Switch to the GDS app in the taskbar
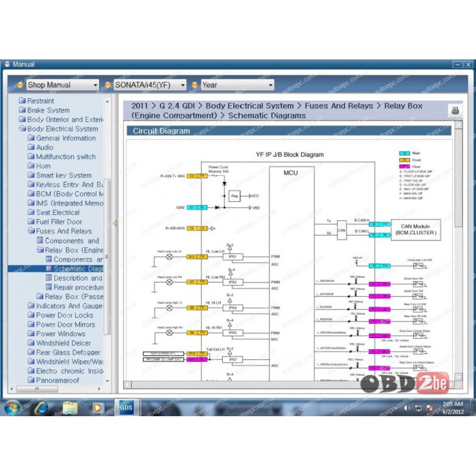The height and width of the screenshot is (476, 476). point(126,407)
